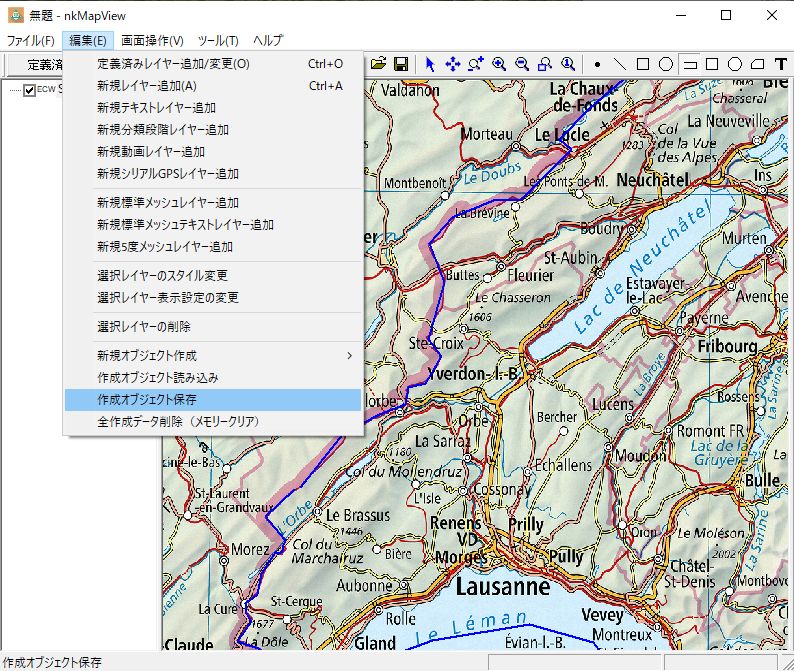Open the 画面操作(V) menu
Screen dimensions: 794x671
[152, 41]
